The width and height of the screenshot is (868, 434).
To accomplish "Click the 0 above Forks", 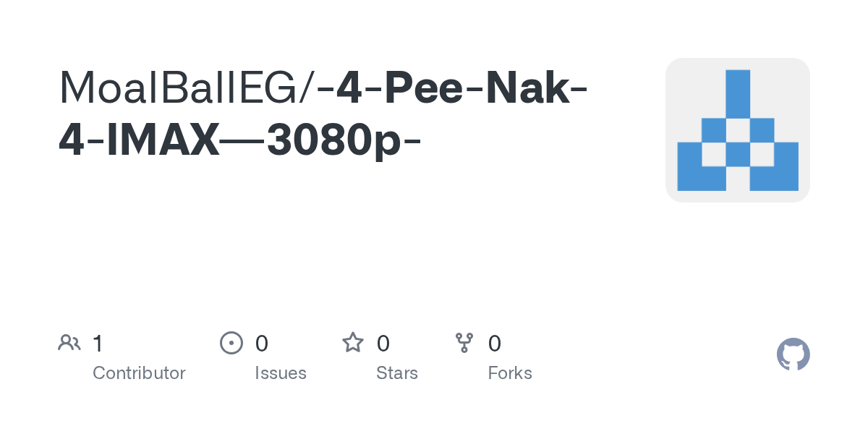I will coord(495,344).
